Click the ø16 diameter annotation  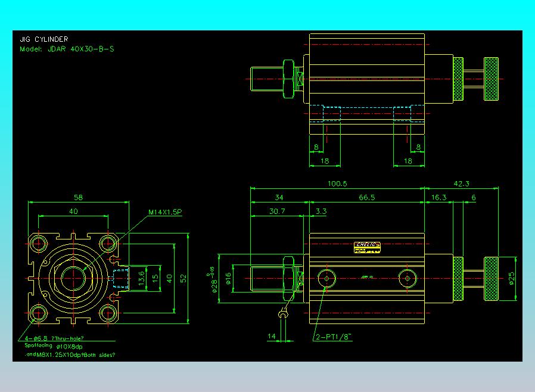click(x=228, y=279)
